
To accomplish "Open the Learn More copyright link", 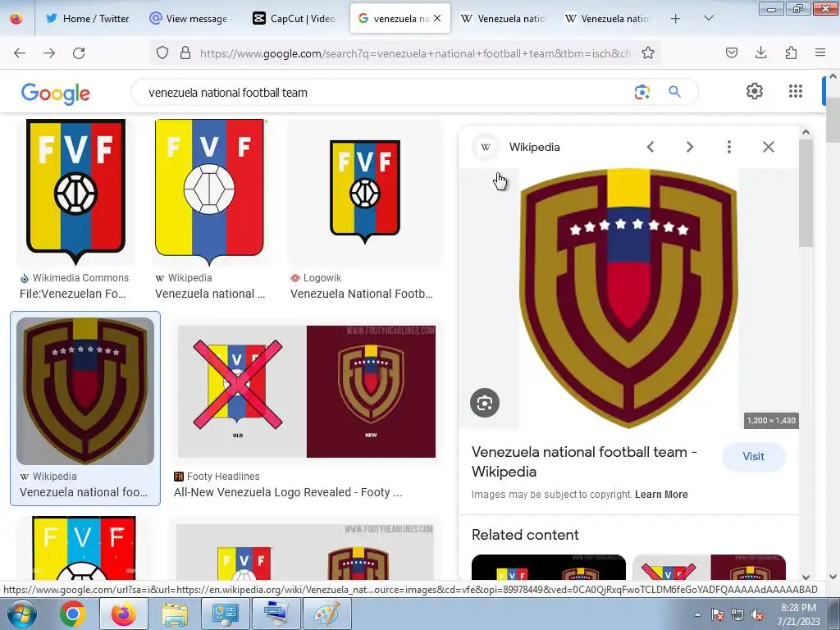I will [x=661, y=495].
